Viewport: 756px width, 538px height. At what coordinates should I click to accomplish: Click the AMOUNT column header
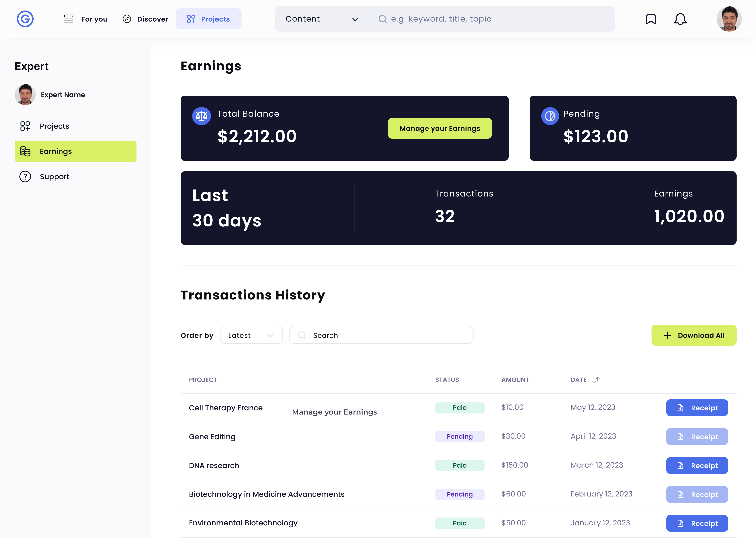515,380
